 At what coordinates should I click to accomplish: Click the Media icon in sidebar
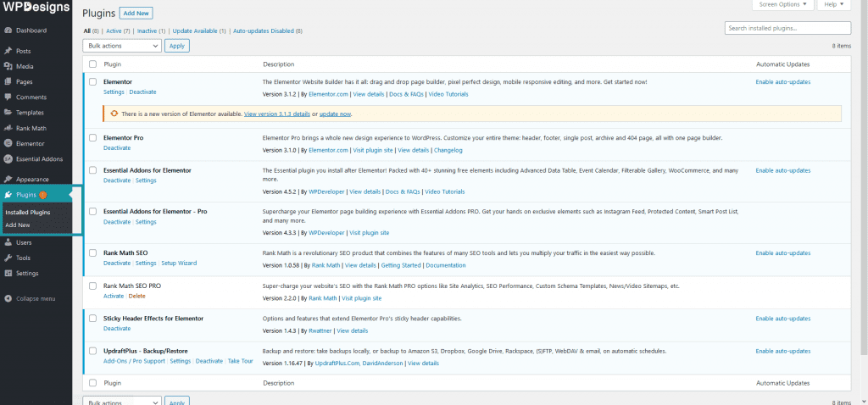tap(8, 66)
